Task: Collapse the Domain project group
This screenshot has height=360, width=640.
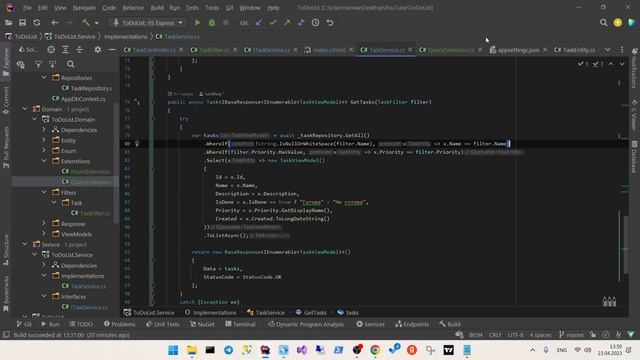Action: pos(25,109)
